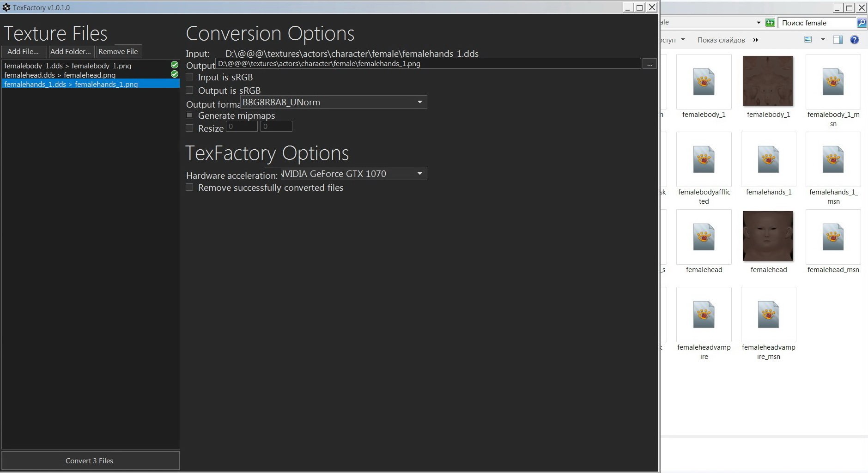Viewport: 868px width, 473px height.
Task: Click the search magnifier icon
Action: (x=862, y=23)
